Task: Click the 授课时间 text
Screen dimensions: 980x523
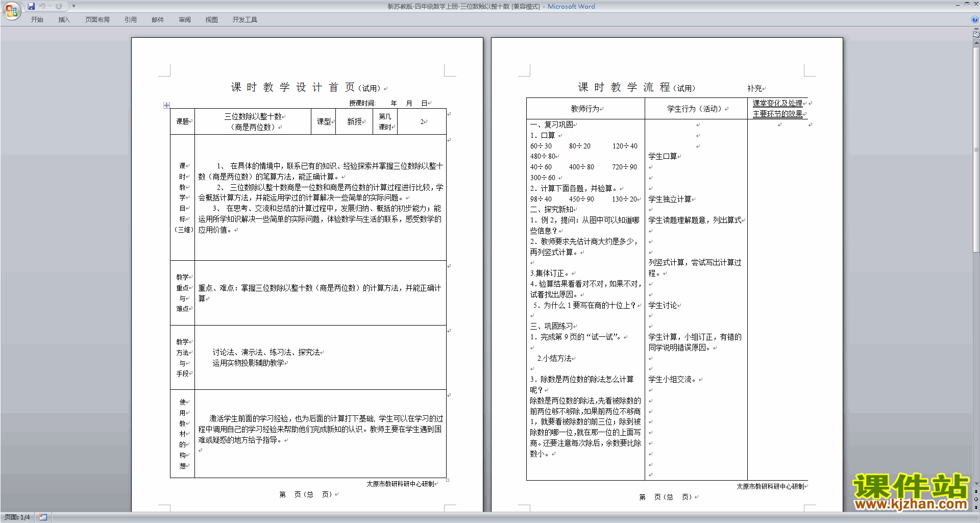Action: [x=362, y=103]
